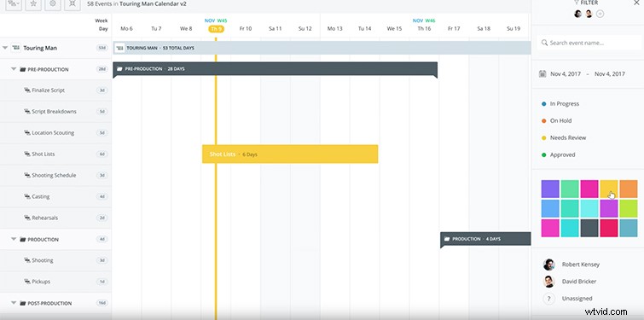This screenshot has width=644, height=320.
Task: Click the Production 4 Days timeline bar
Action: click(x=485, y=239)
